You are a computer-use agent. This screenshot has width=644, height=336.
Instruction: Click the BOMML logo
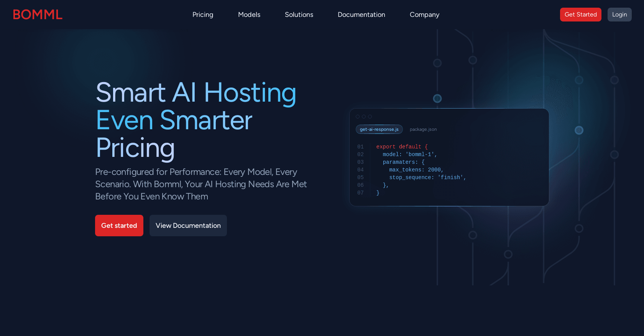point(38,15)
